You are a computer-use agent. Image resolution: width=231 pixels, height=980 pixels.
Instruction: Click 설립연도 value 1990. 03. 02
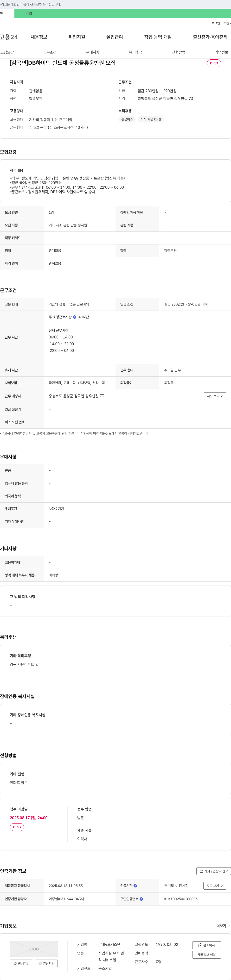pos(167,944)
